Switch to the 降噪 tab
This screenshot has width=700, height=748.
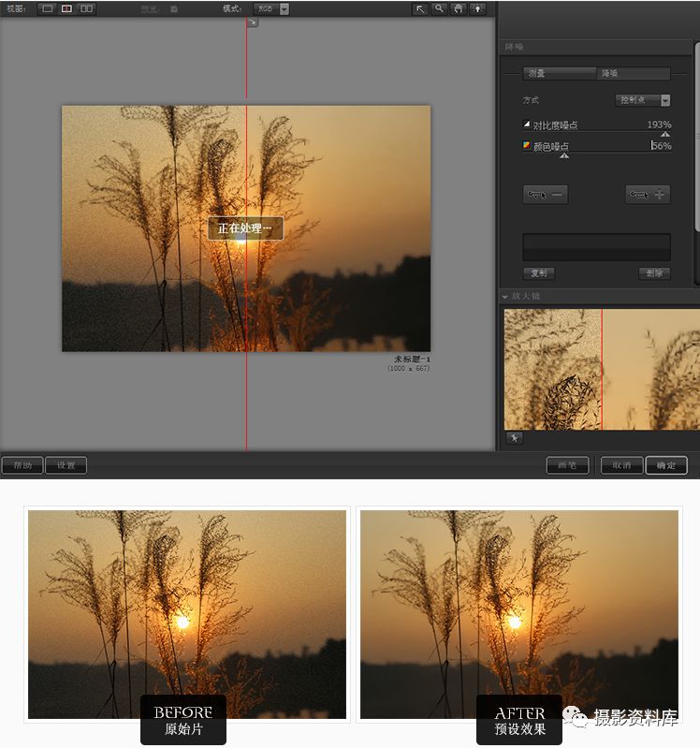click(x=634, y=73)
